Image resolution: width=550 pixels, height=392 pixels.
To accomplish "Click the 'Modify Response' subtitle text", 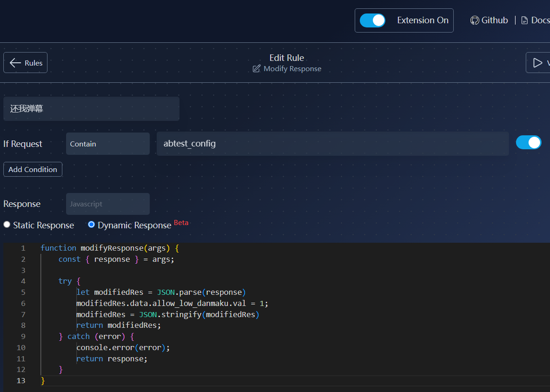I will coord(292,69).
